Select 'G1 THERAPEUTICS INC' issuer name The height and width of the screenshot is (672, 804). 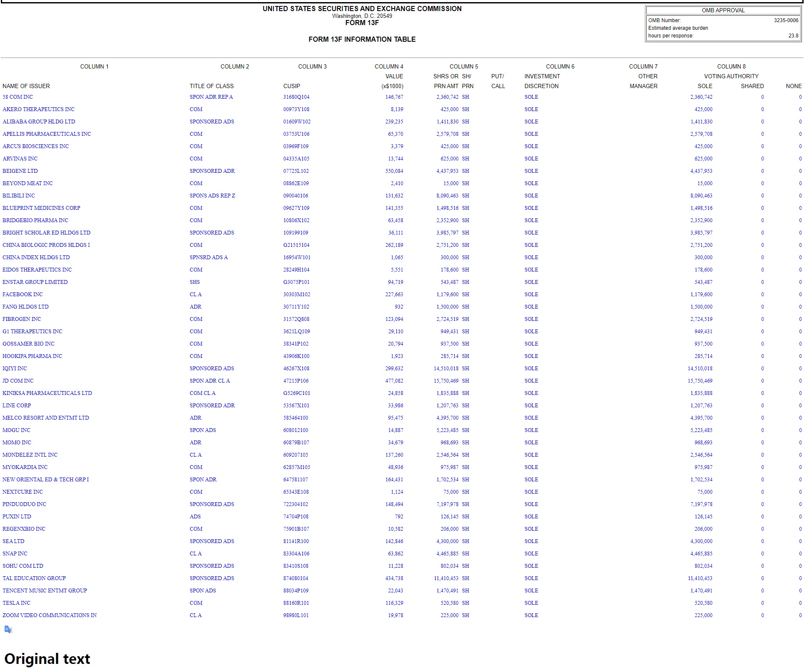coord(32,332)
